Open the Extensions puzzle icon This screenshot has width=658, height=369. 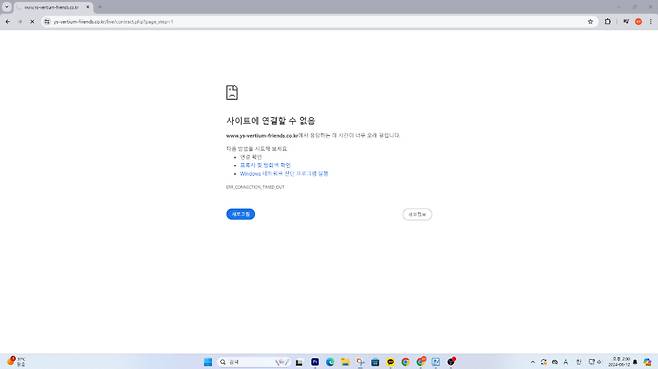tap(608, 21)
